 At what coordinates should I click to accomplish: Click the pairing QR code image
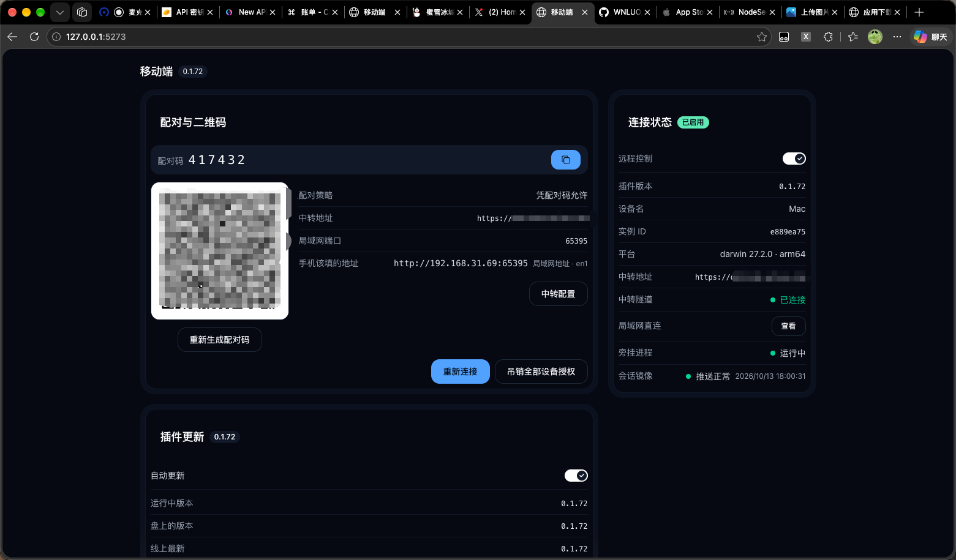[220, 251]
